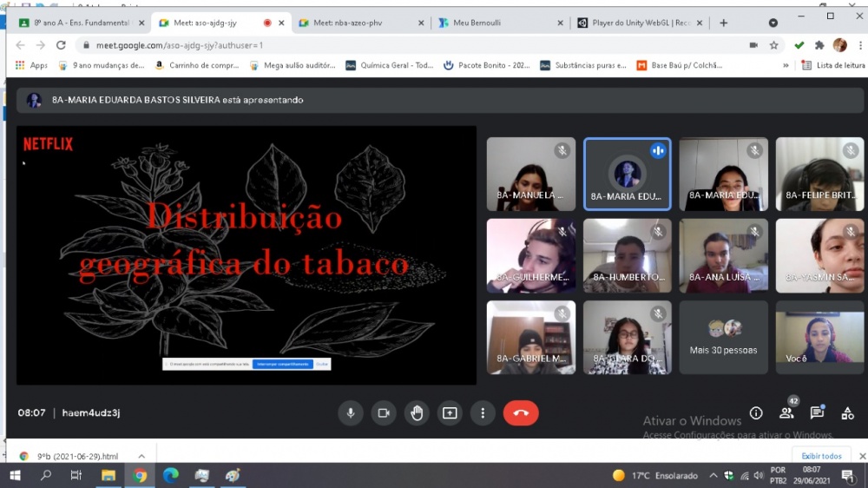Open the chat panel icon
This screenshot has width=868, height=488.
817,413
